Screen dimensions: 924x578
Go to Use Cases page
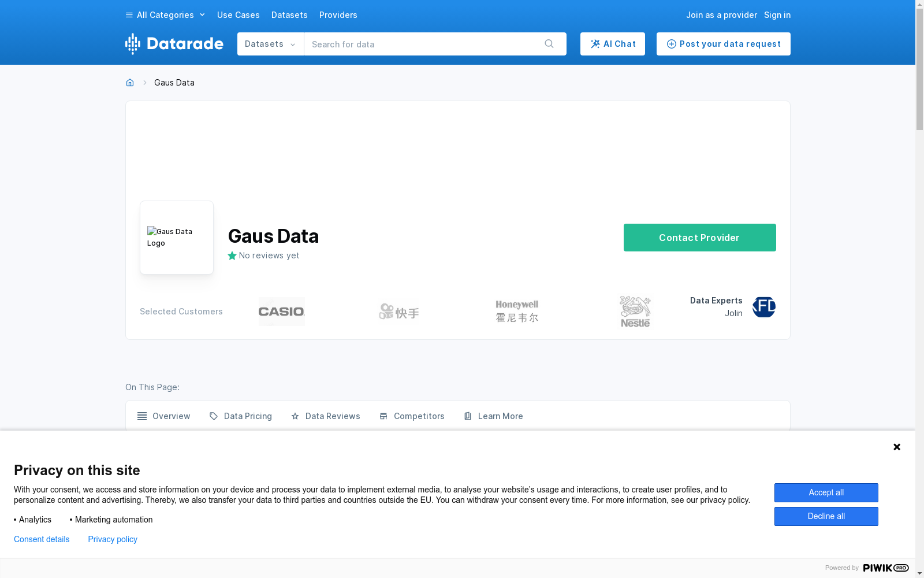239,15
